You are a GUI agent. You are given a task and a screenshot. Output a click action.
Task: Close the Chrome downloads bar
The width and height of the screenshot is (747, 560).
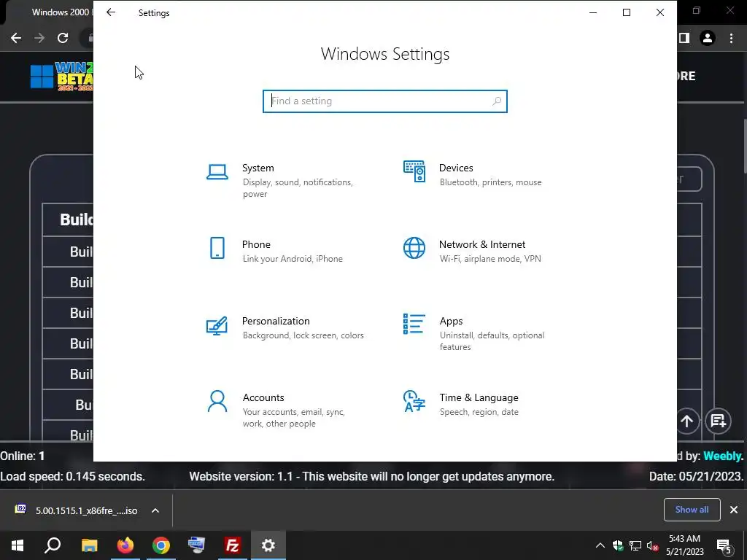[734, 510]
